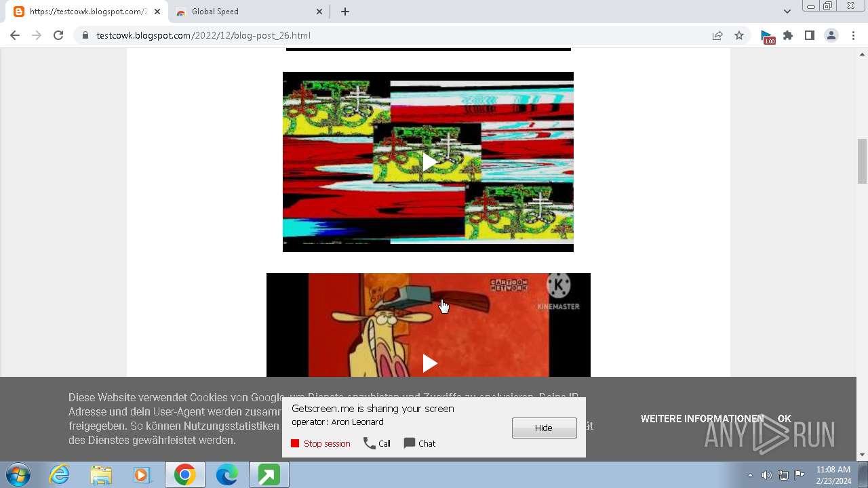Open Microsoft Edge from taskbar
Image resolution: width=868 pixels, height=488 pixels.
coord(226,475)
